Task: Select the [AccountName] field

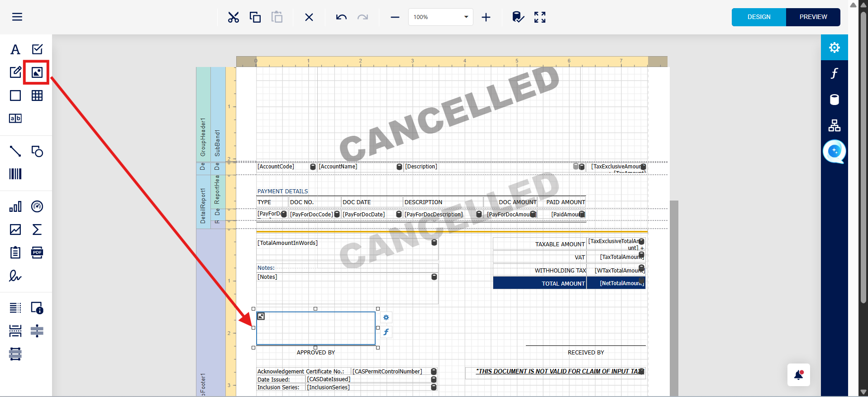Action: tap(360, 167)
